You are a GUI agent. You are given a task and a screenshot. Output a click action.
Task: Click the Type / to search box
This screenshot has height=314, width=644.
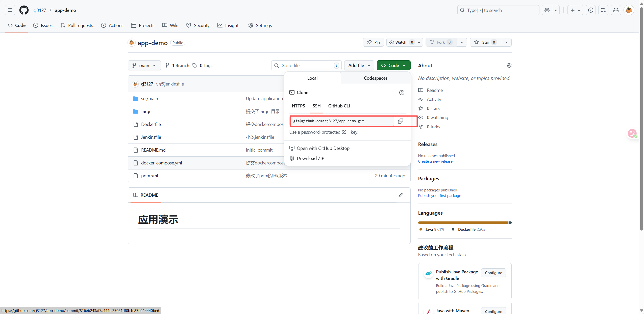(x=498, y=10)
